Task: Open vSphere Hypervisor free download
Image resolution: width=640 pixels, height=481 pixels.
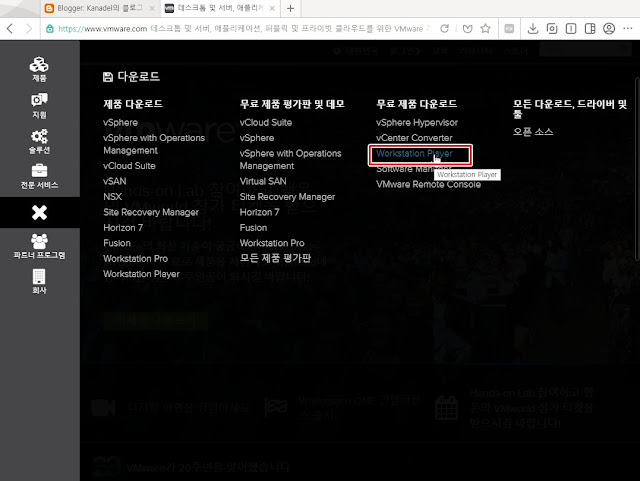Action: (x=417, y=122)
